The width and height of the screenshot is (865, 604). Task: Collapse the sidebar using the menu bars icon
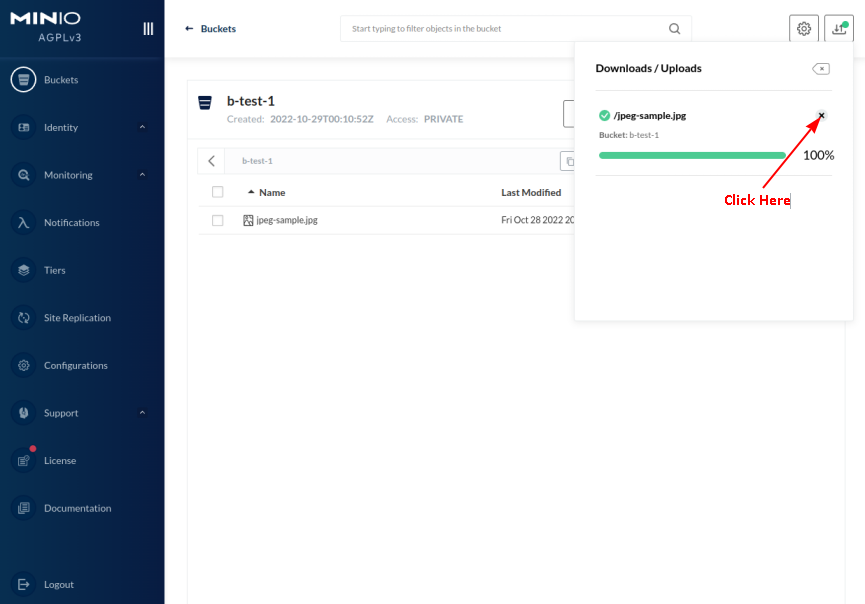tap(148, 29)
